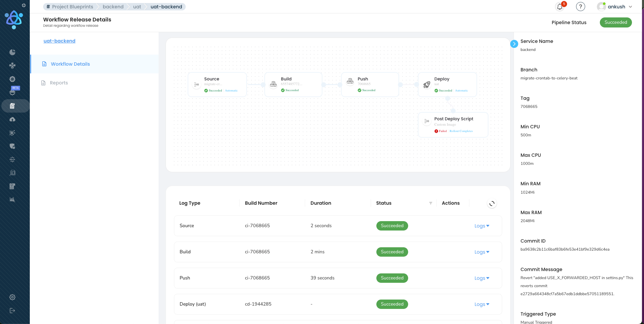Open the Kubernetes settings sidebar icon
Image resolution: width=644 pixels, height=324 pixels.
[12, 79]
